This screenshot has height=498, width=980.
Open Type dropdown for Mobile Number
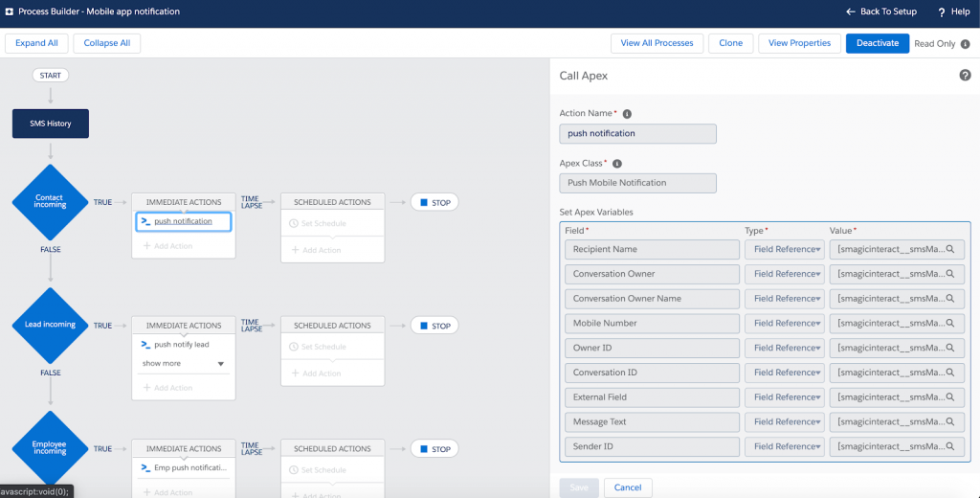click(785, 323)
